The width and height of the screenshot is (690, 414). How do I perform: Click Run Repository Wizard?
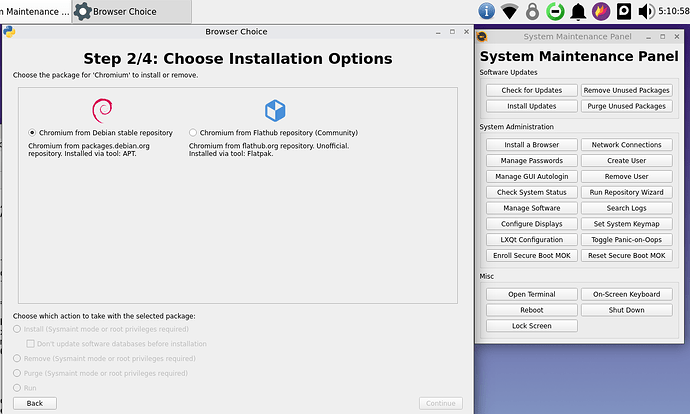[x=627, y=192]
